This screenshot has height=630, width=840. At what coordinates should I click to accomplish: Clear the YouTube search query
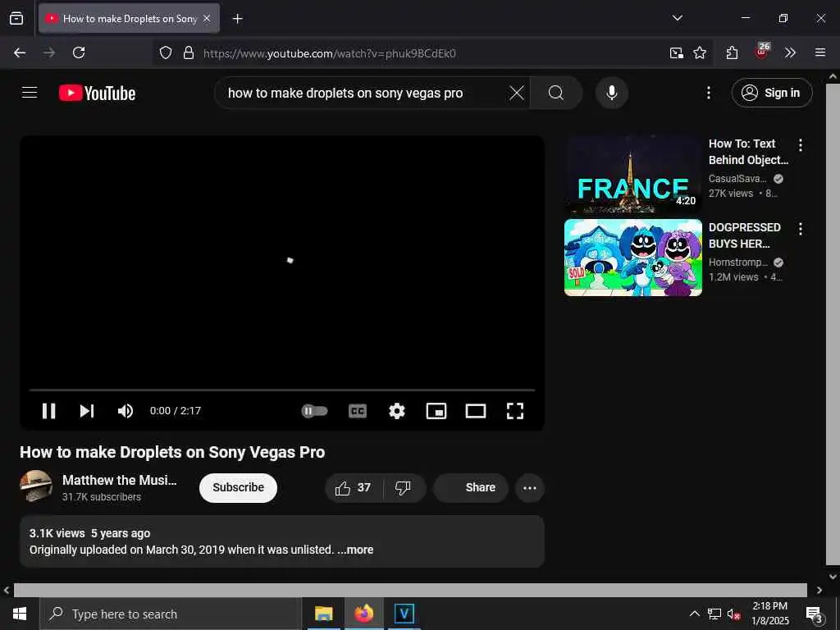click(x=517, y=93)
